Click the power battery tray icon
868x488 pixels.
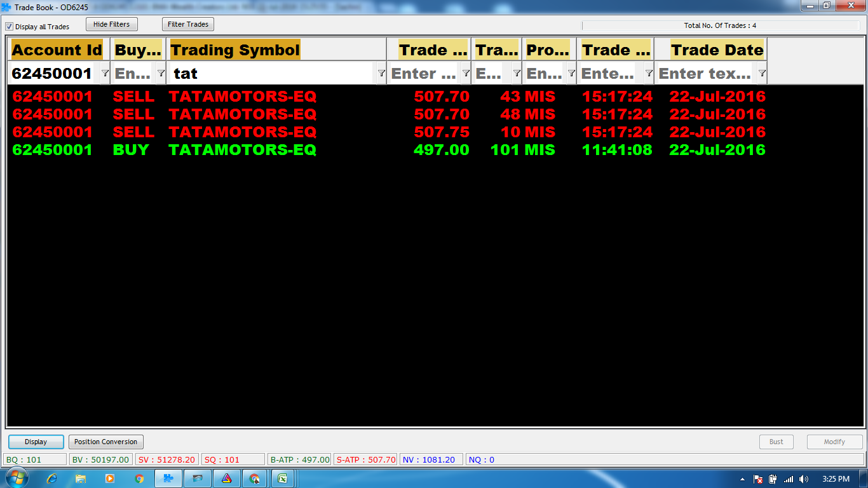point(773,479)
